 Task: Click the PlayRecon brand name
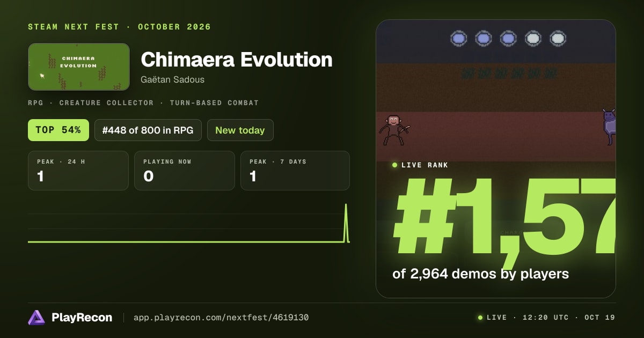click(82, 318)
